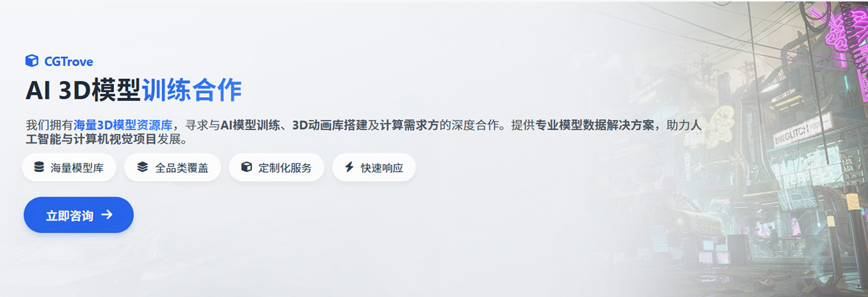Select the 定制化服务 pill label
The image size is (868, 297).
coord(285,168)
